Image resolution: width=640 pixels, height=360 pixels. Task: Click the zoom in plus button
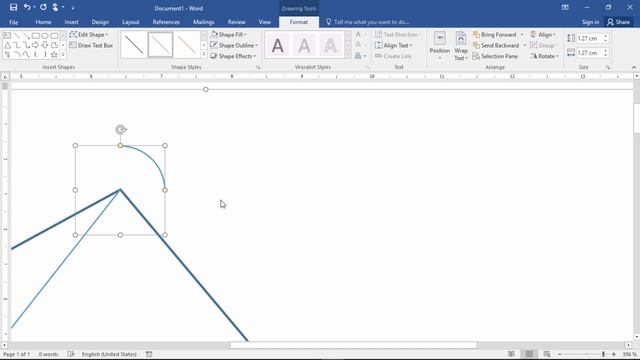613,354
